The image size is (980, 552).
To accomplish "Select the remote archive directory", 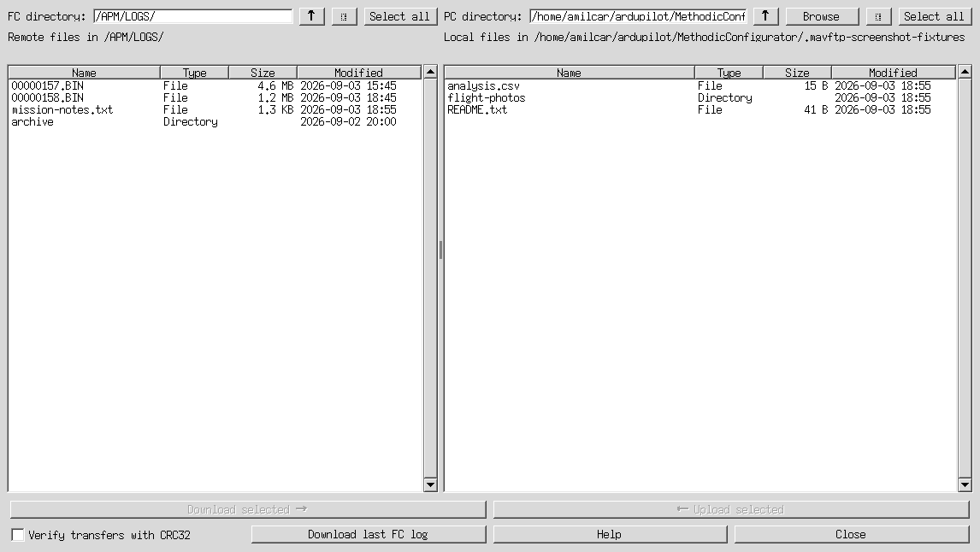I will point(215,121).
